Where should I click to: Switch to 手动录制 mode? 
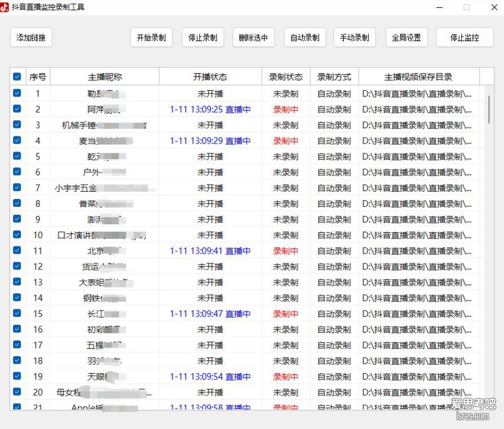pyautogui.click(x=355, y=37)
